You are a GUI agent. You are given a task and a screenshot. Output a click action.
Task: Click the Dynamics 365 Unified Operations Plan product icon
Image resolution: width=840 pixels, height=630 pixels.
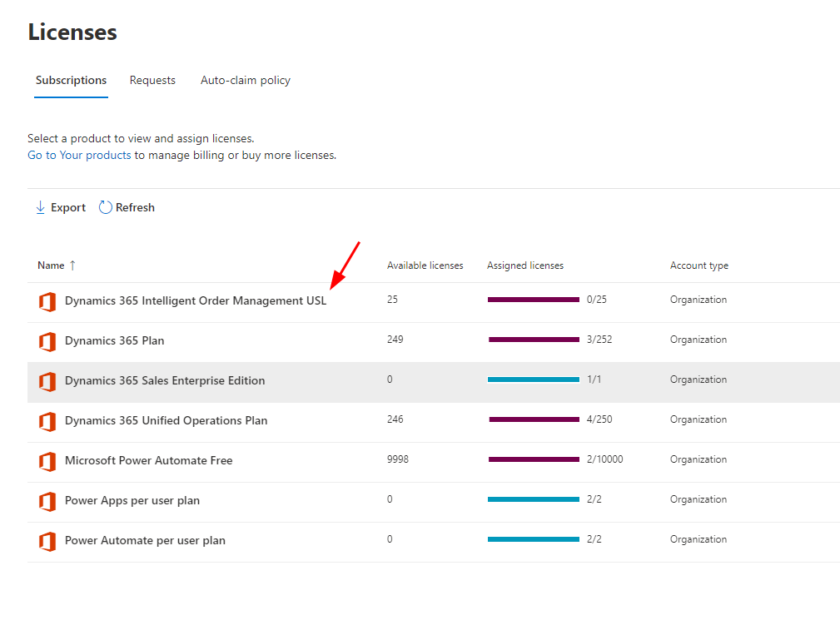(47, 421)
